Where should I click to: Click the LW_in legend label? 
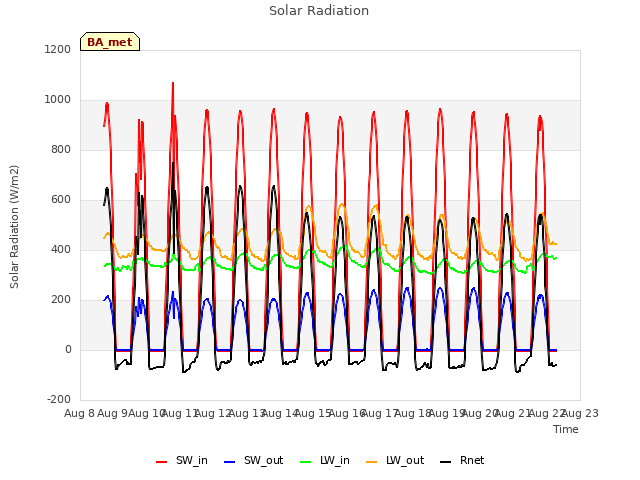(x=335, y=460)
